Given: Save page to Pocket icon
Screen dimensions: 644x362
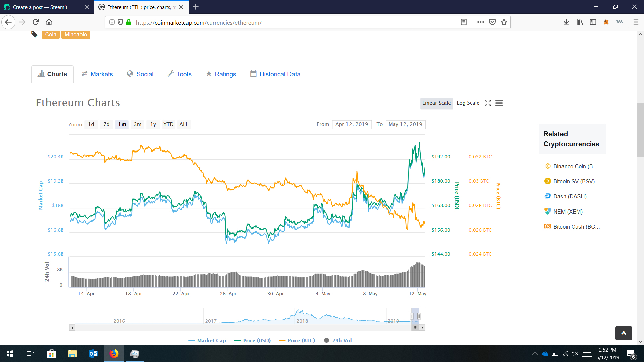Looking at the screenshot, I should (x=492, y=22).
